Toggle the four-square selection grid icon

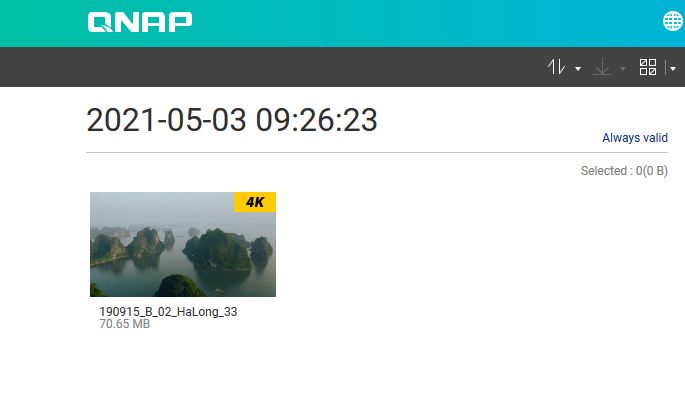tap(648, 67)
